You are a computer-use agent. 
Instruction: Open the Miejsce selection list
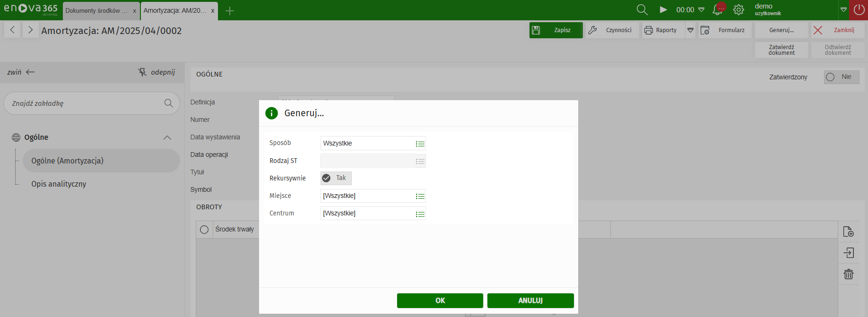tap(420, 196)
